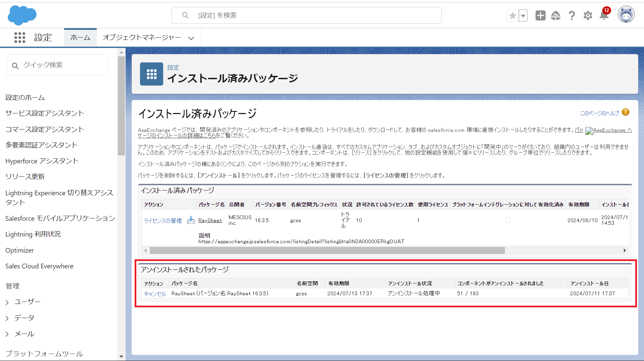Click the 名前空間プレフィックス column header
The height and width of the screenshot is (361, 644).
pos(314,204)
